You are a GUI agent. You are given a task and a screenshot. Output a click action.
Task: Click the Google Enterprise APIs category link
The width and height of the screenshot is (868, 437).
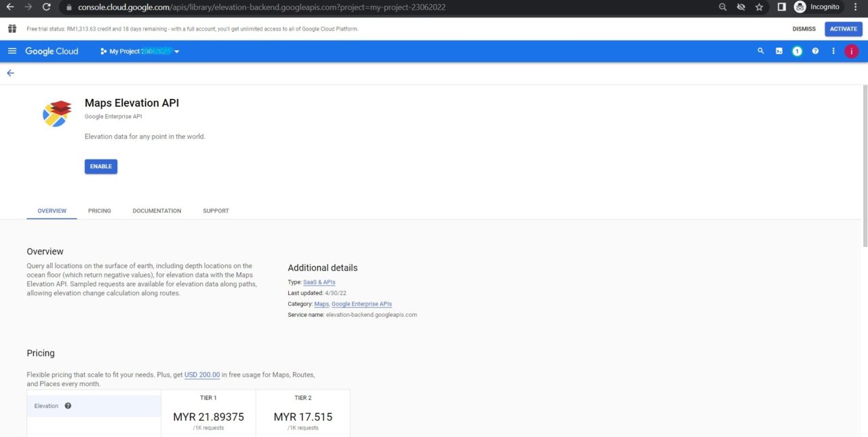pyautogui.click(x=361, y=303)
